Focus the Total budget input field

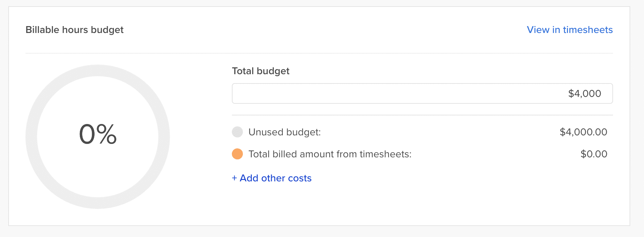[422, 93]
